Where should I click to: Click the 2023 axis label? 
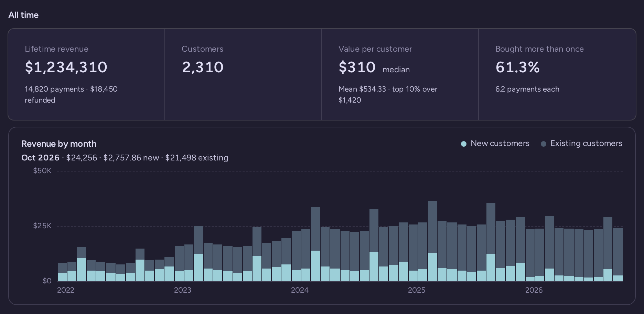coord(183,290)
